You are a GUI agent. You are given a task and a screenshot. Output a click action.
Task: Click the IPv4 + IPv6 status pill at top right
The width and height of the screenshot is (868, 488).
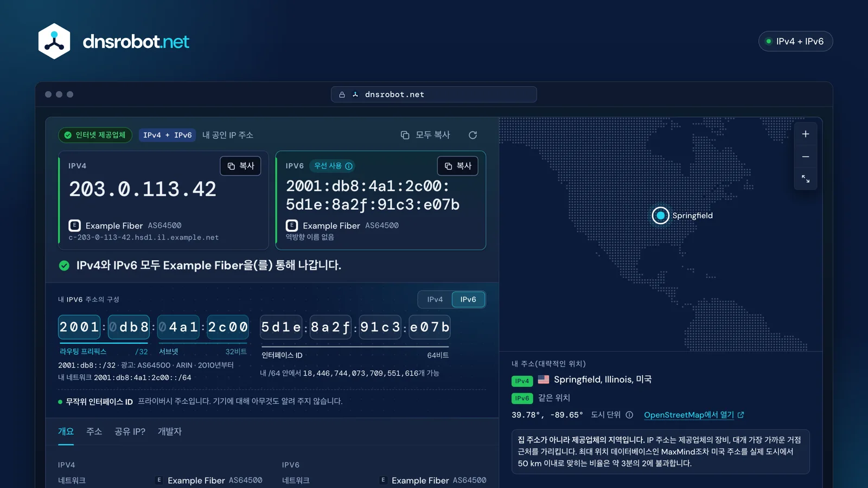pos(795,41)
